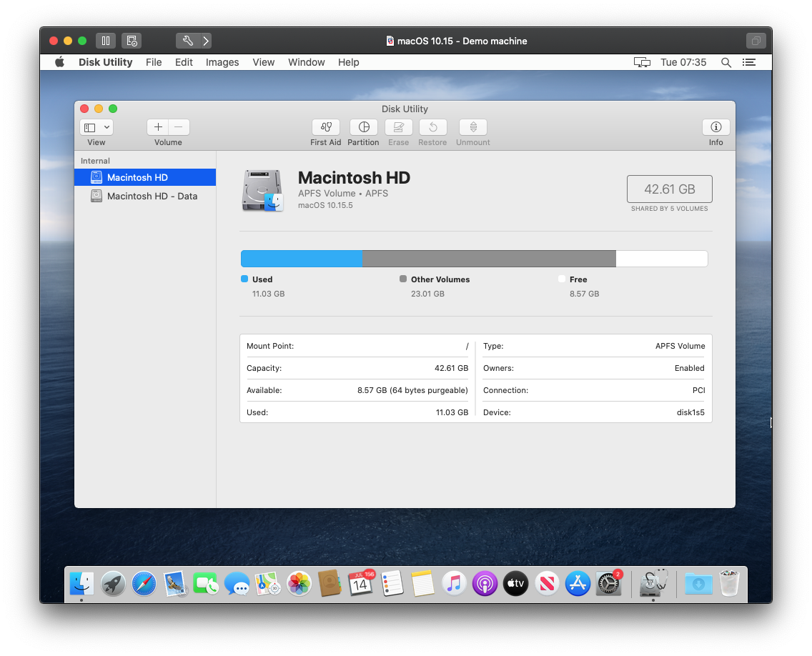This screenshot has height=656, width=812.
Task: Click the Restore toolbar icon
Action: point(433,127)
